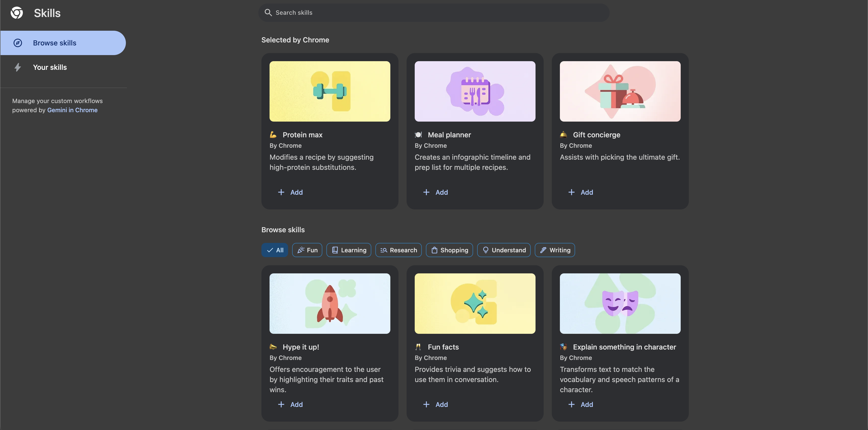Click the Hype it up! title
This screenshot has width=868, height=430.
(x=301, y=347)
